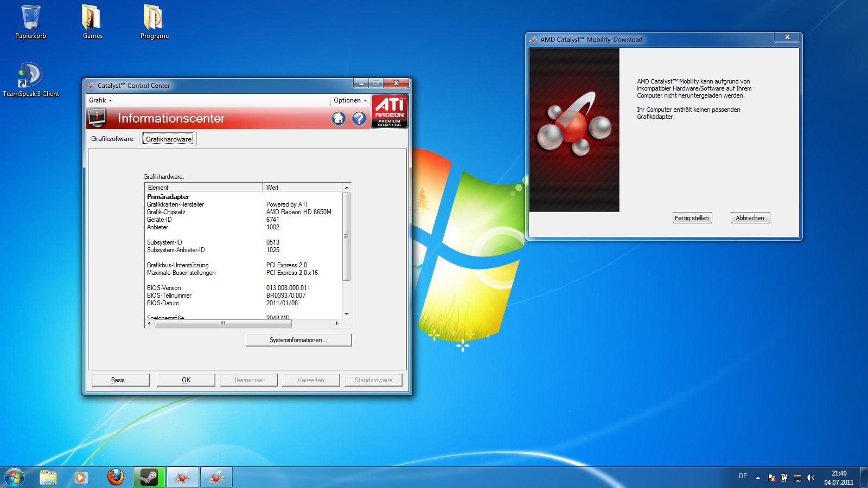Image resolution: width=868 pixels, height=488 pixels.
Task: Close the AMD Catalyst Mobility-Download dialog
Action: [787, 37]
